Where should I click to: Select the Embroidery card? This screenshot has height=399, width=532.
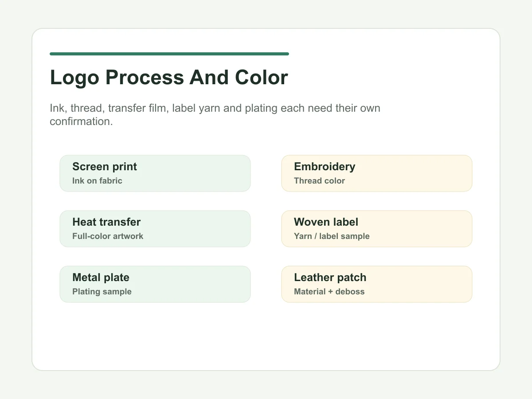[x=377, y=173]
